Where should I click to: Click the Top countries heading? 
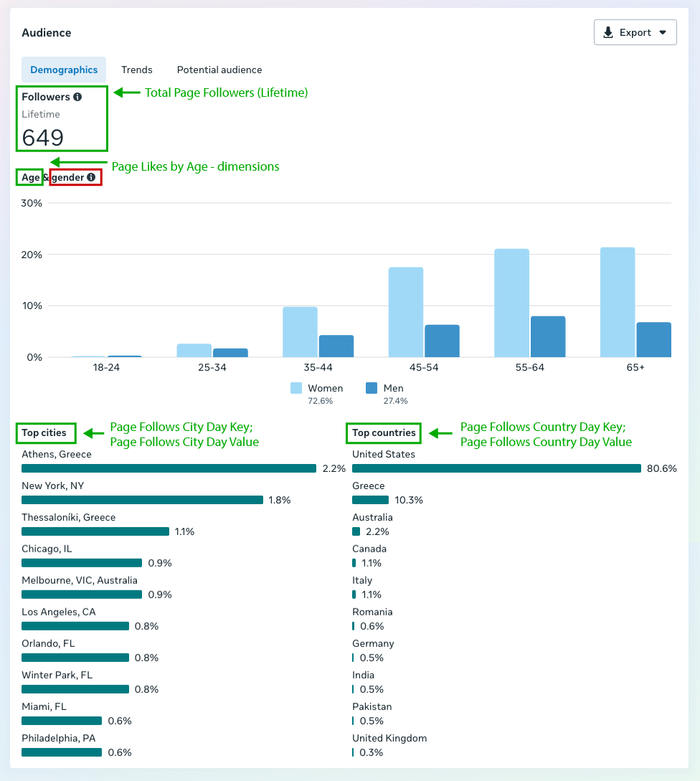pos(384,432)
